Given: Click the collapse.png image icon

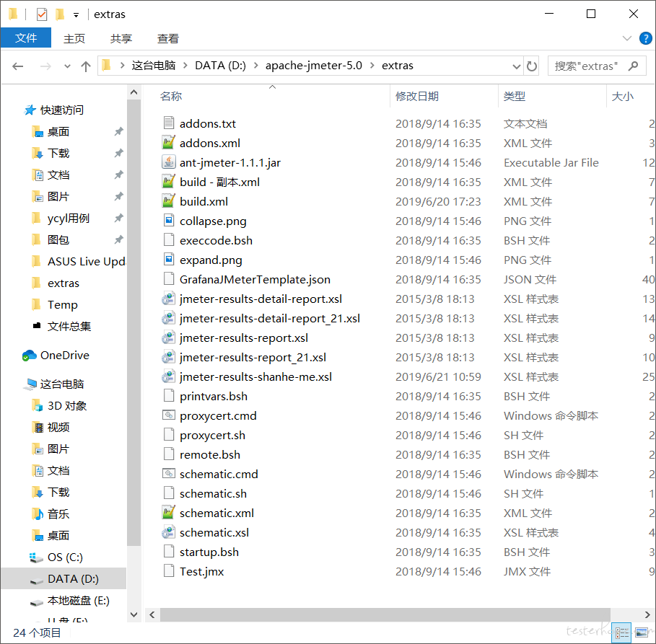Looking at the screenshot, I should click(169, 221).
